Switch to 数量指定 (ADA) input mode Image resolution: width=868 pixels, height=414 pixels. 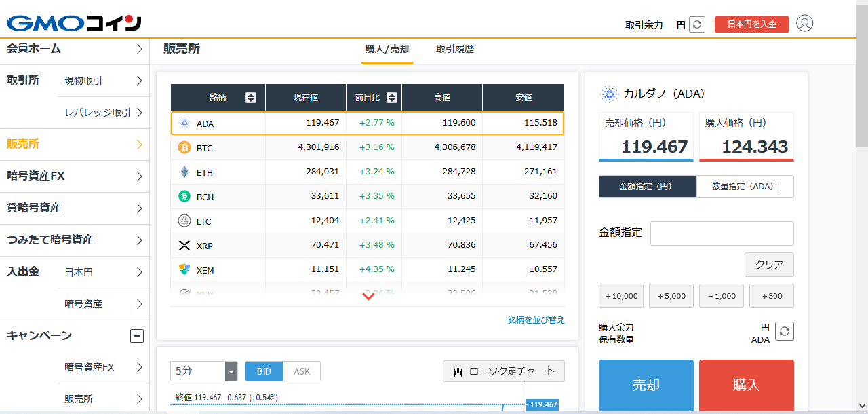745,187
